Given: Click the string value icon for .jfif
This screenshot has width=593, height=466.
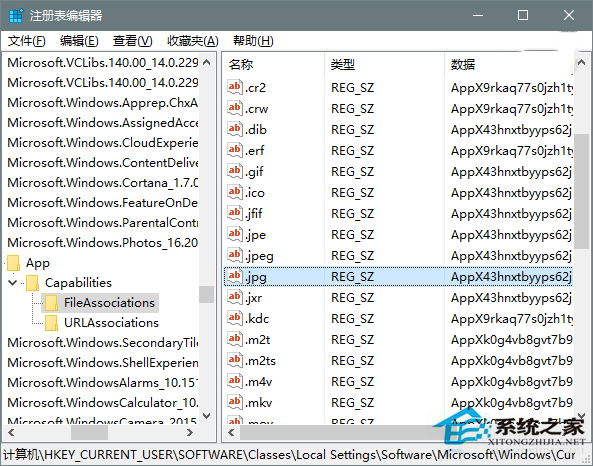Looking at the screenshot, I should click(234, 213).
